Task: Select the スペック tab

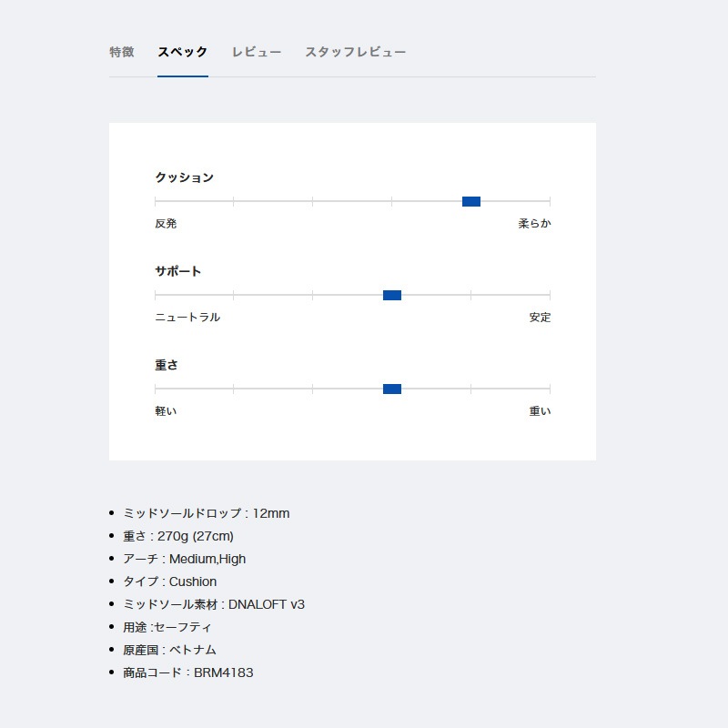Action: point(182,52)
